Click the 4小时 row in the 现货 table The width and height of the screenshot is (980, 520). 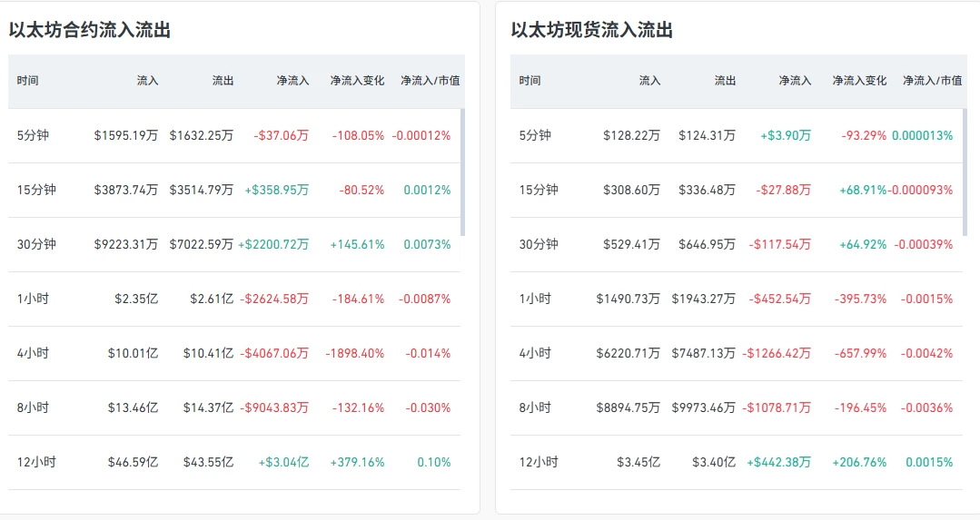(x=737, y=353)
